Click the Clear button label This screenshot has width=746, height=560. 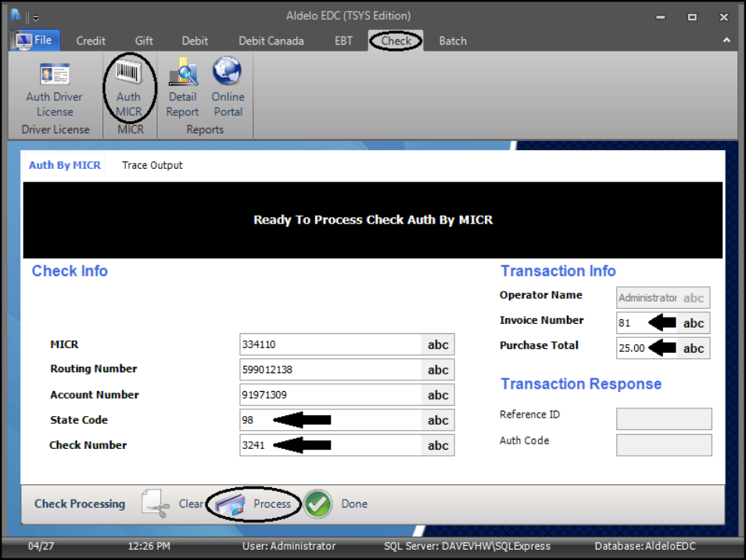(192, 504)
